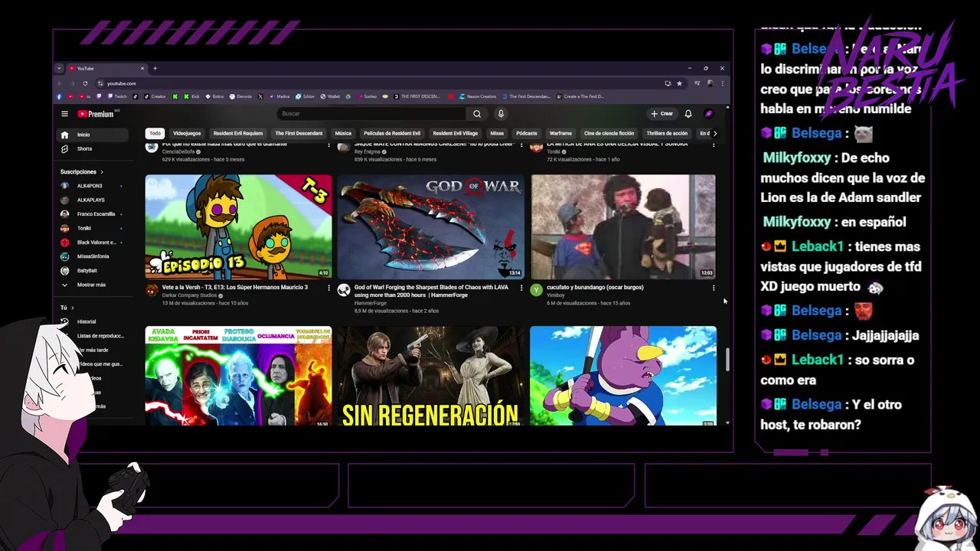Click the YouTube Premium logo
This screenshot has width=980, height=551.
[95, 114]
